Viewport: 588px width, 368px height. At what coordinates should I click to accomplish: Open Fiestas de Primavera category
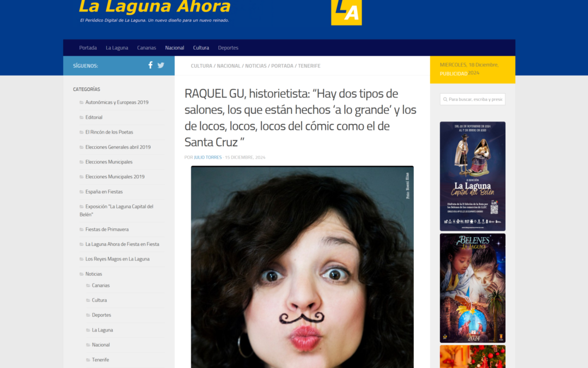[107, 230]
